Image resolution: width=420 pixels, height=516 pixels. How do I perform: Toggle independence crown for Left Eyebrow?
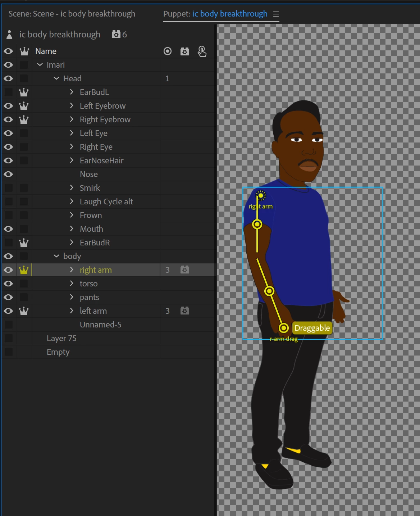click(x=24, y=106)
